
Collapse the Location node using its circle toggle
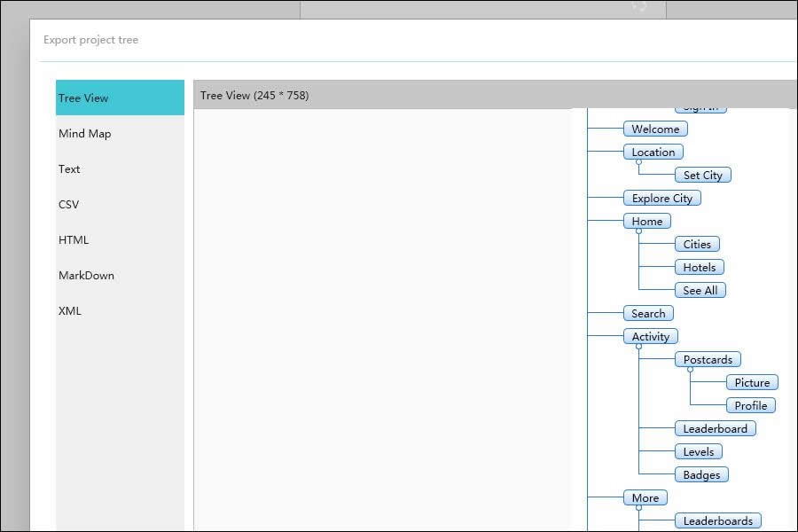(638, 161)
